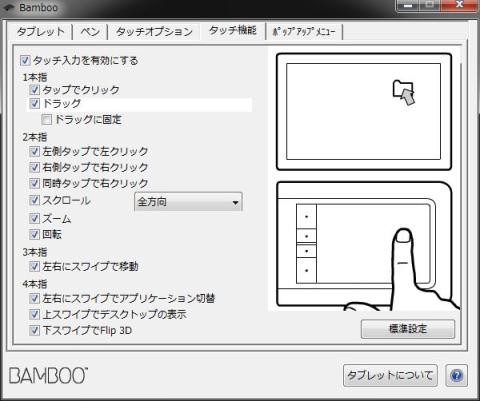Click the 3本指 section label
This screenshot has height=401, width=480.
35,252
